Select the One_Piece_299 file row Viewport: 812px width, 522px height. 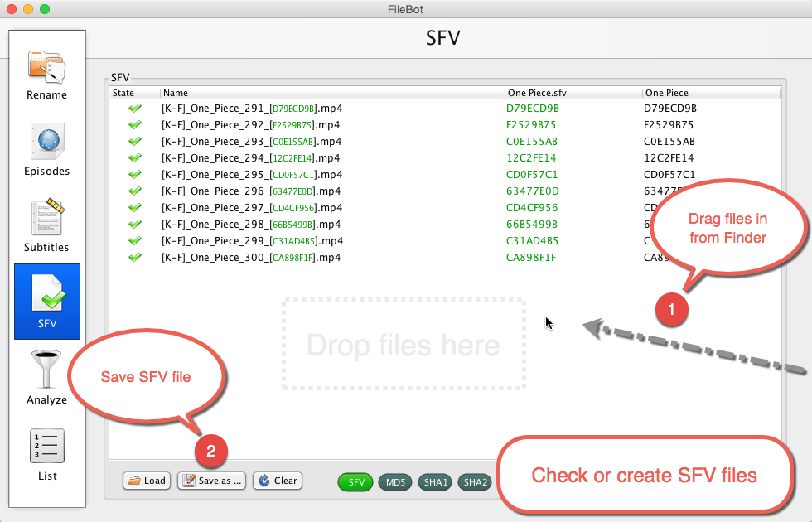[445, 241]
